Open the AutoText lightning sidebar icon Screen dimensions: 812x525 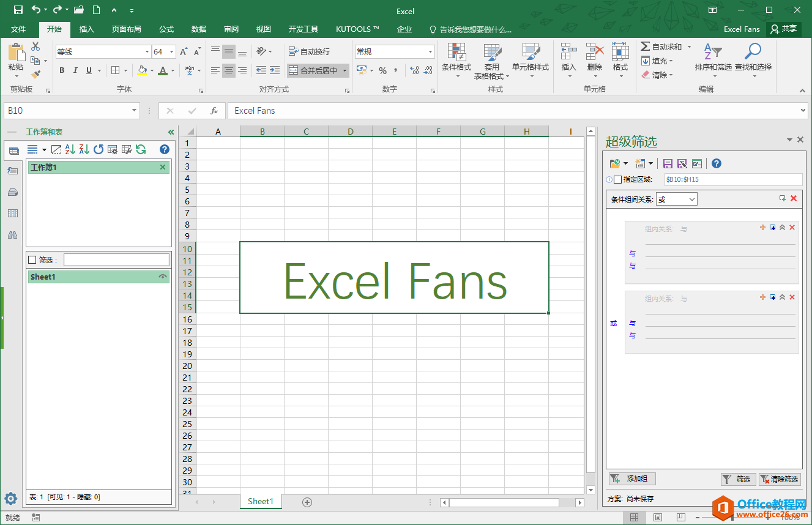(x=13, y=171)
